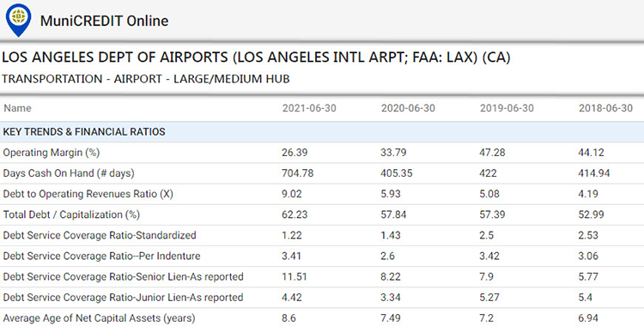Select Total Debt / Capitalization (%) row
This screenshot has width=644, height=326.
point(322,214)
